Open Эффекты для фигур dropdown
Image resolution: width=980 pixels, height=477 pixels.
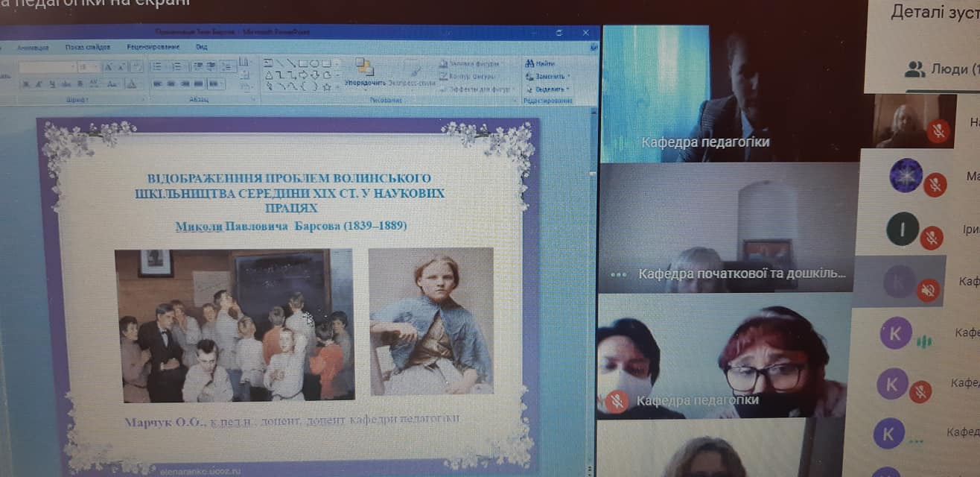pos(477,89)
